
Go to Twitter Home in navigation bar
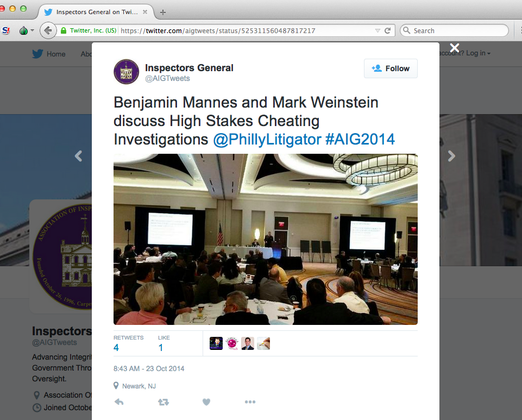point(49,54)
